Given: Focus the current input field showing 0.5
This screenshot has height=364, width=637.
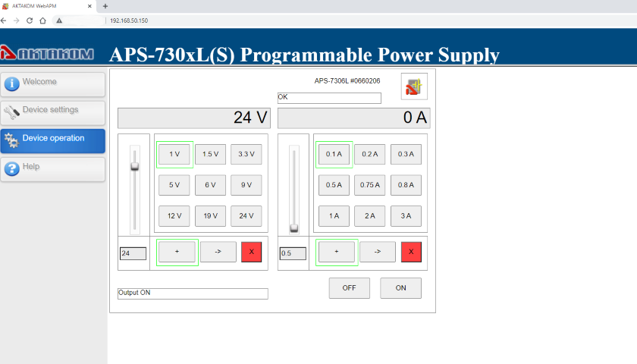Looking at the screenshot, I should (x=293, y=253).
